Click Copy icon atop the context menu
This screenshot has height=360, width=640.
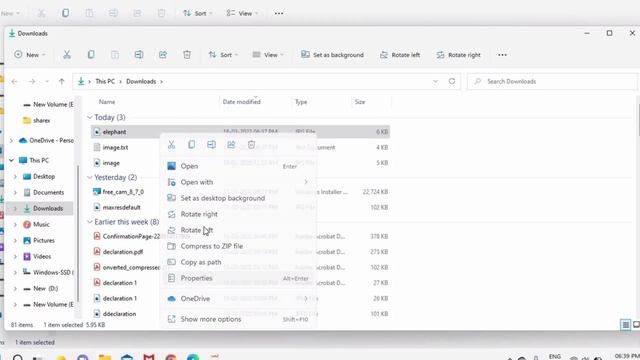tap(191, 144)
